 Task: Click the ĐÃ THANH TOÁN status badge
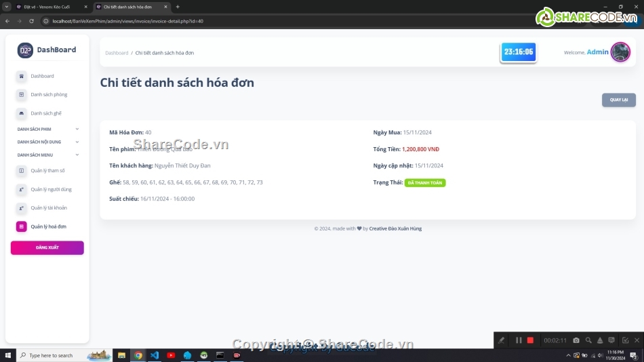coord(424,183)
